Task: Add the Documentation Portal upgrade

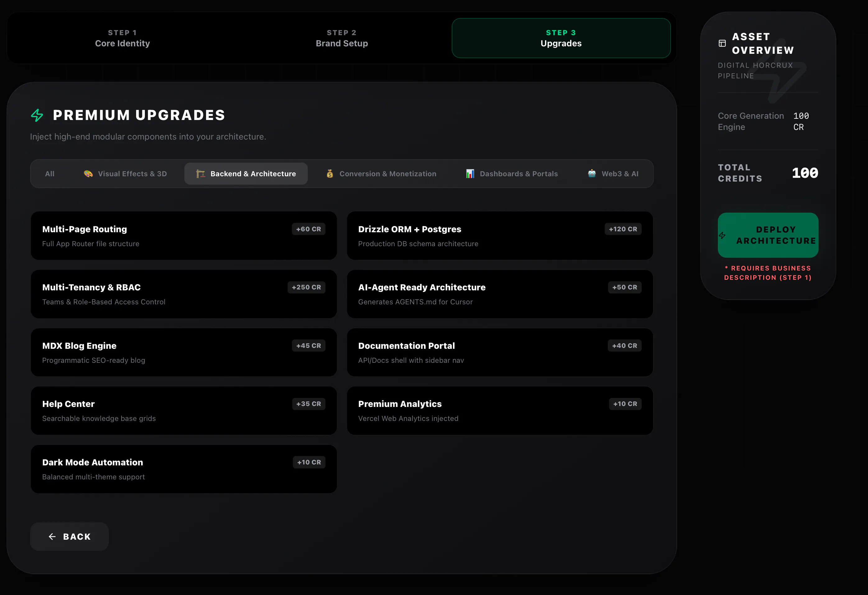Action: 500,352
